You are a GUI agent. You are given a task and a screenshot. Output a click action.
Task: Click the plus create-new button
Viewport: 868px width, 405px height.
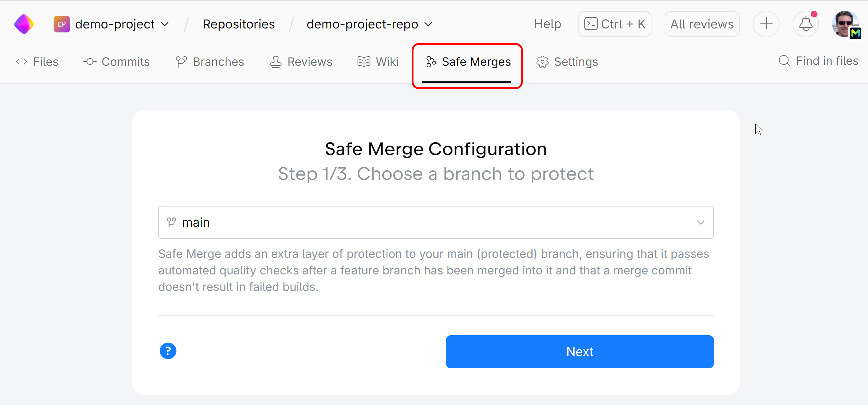pos(766,24)
